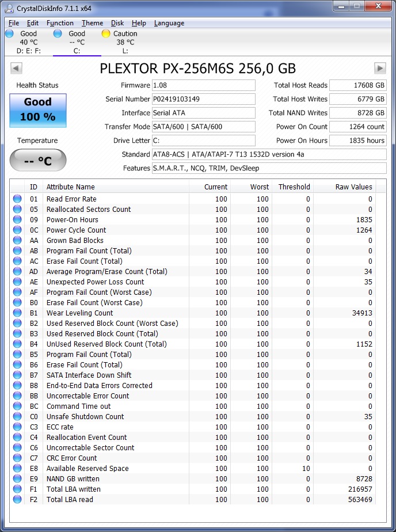Click the Power On Hours value field

coord(357,140)
